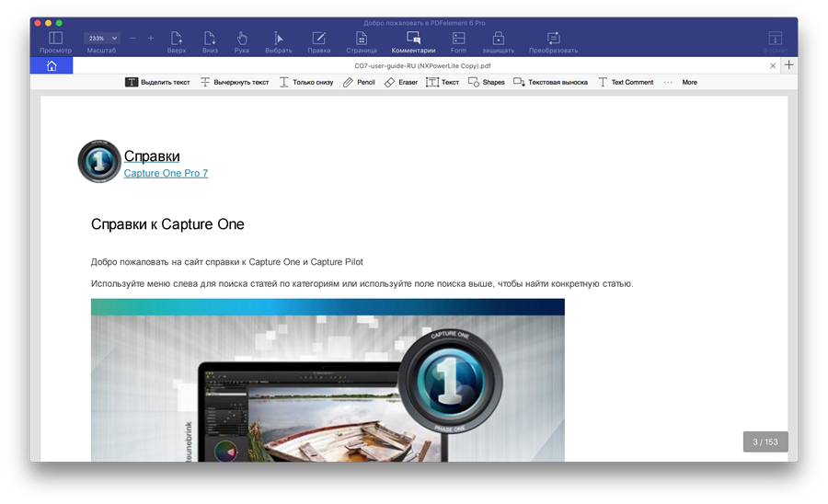
Task: Select the Рука hand tool
Action: click(x=242, y=42)
